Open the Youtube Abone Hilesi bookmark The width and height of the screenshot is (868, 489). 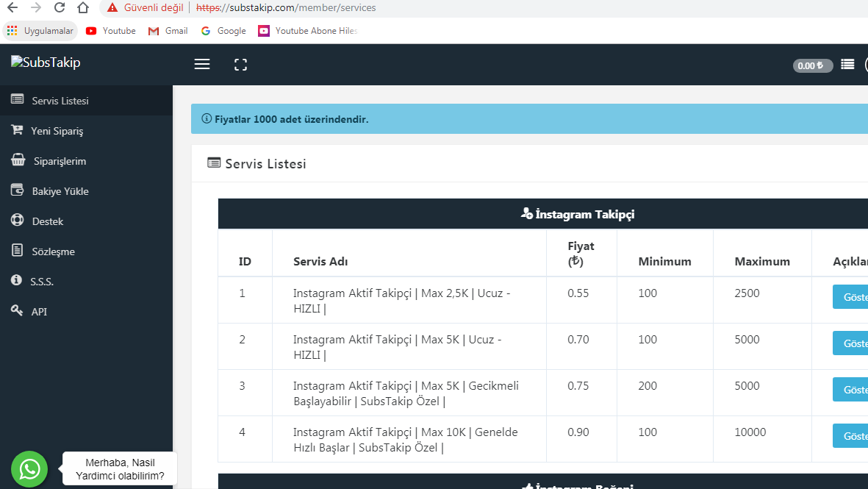[308, 31]
